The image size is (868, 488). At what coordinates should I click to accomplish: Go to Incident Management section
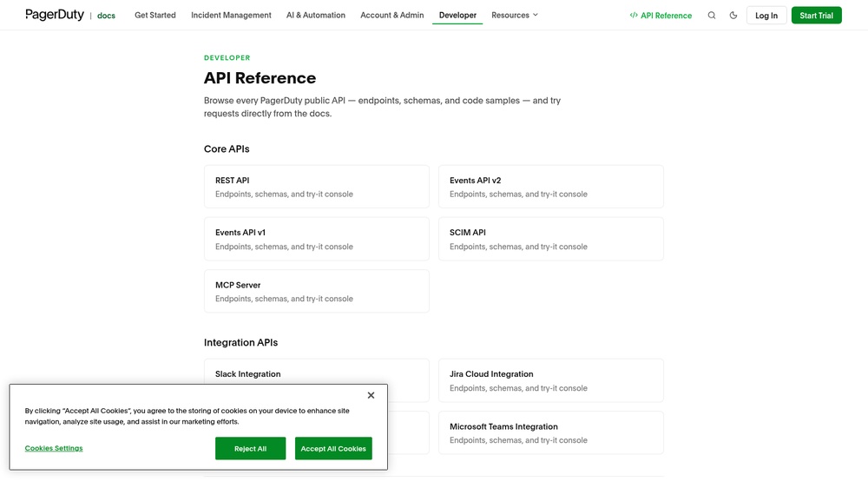coord(231,15)
